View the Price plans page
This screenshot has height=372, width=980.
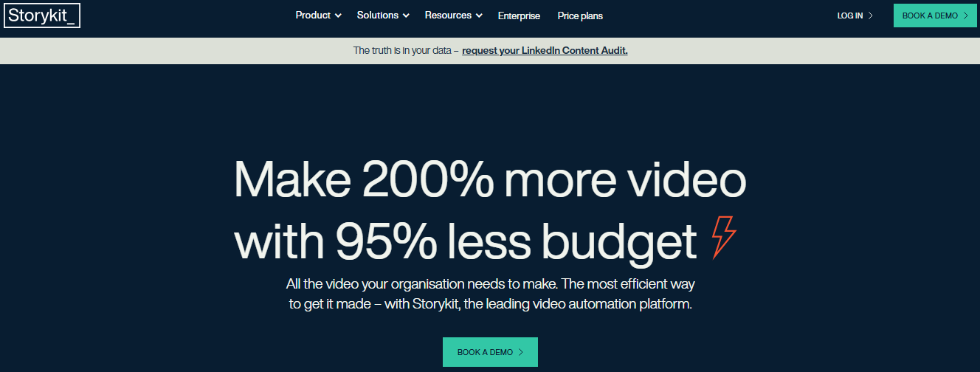click(580, 15)
